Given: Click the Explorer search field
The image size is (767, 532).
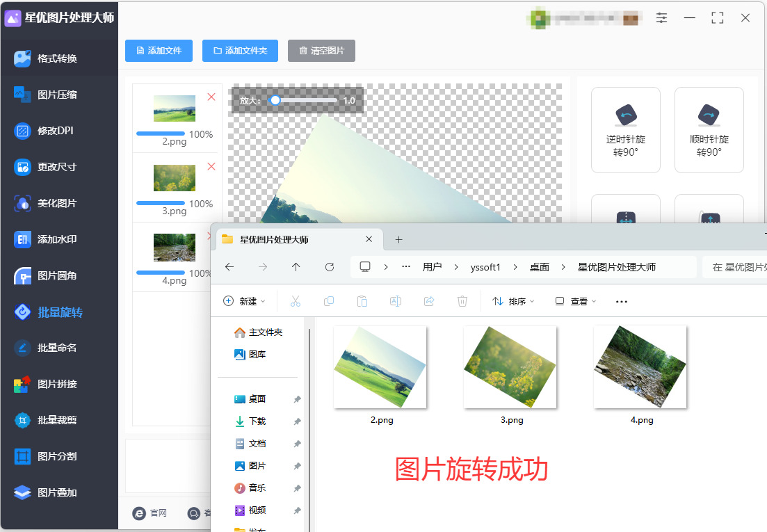Looking at the screenshot, I should (x=734, y=267).
